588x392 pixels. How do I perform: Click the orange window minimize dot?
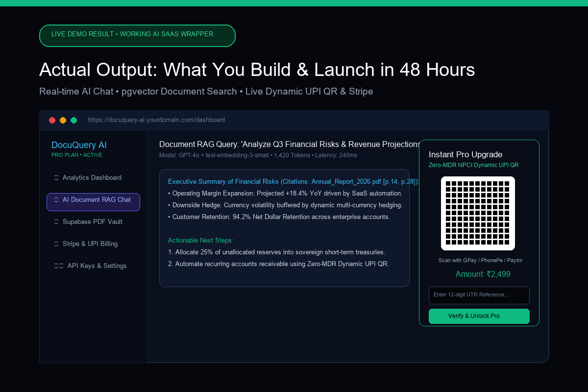pyautogui.click(x=63, y=120)
